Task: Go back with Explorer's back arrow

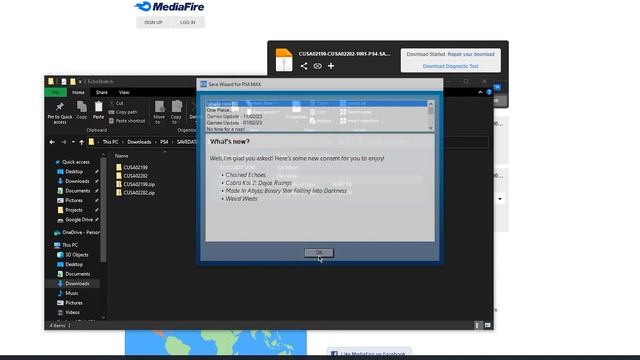Action: (x=52, y=142)
